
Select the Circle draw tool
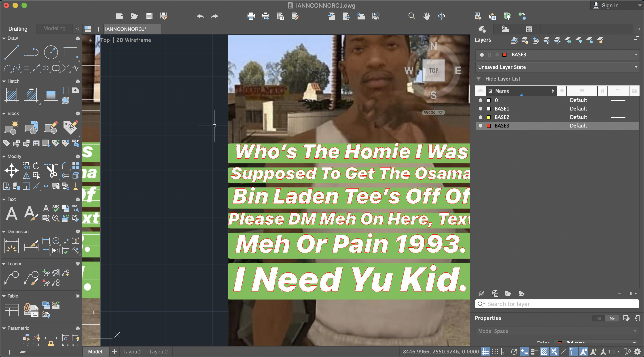click(x=51, y=53)
